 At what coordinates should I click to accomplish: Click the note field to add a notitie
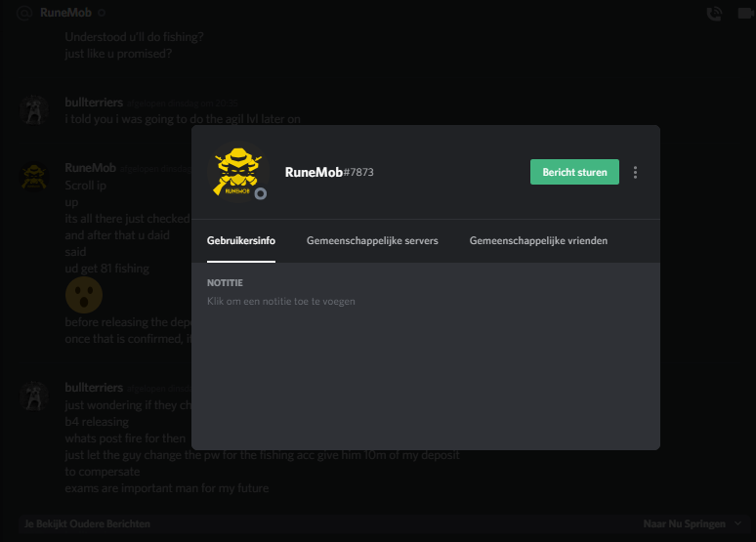tap(281, 302)
